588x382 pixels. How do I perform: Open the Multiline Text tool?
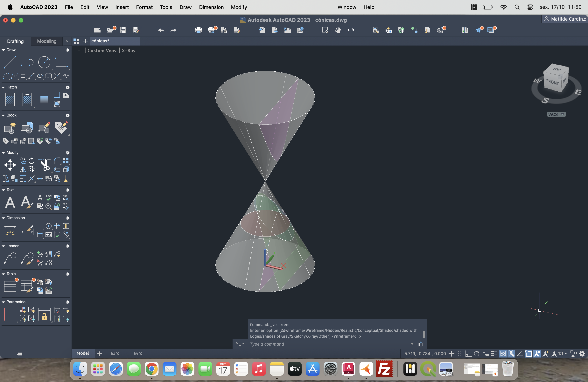(x=10, y=202)
